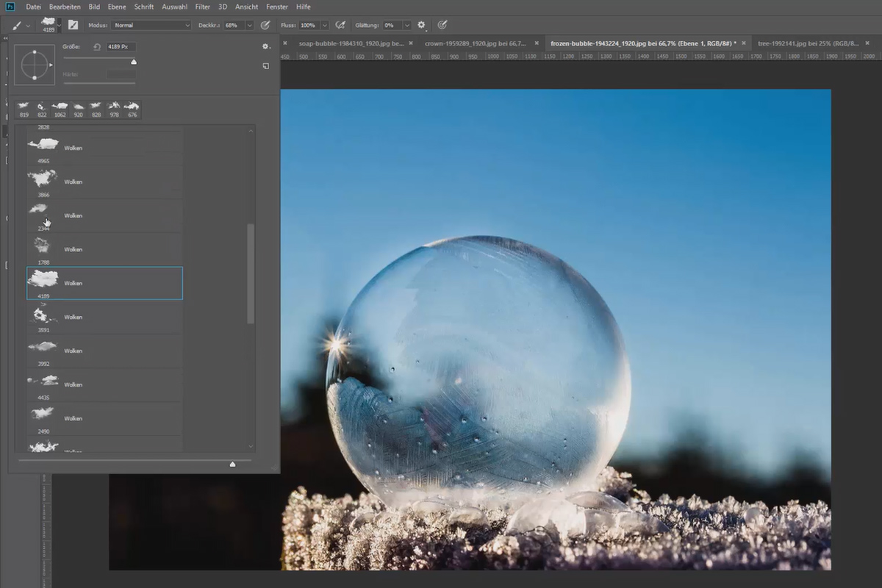The image size is (882, 588).
Task: Open smoothing options gear icon
Action: (421, 25)
